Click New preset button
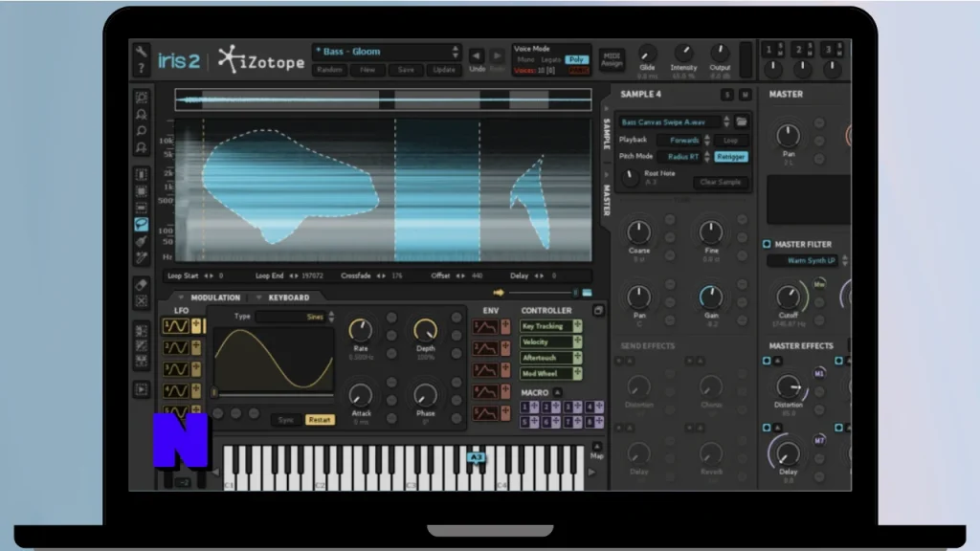 point(367,70)
